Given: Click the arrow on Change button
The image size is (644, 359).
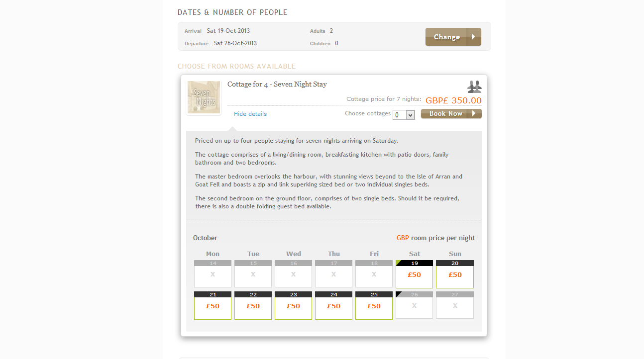Looking at the screenshot, I should pos(473,37).
